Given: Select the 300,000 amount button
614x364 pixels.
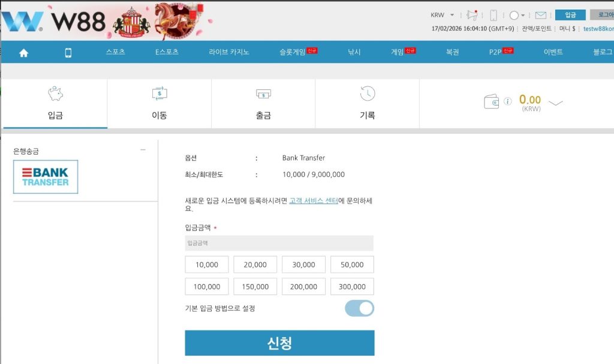Looking at the screenshot, I should [x=352, y=287].
